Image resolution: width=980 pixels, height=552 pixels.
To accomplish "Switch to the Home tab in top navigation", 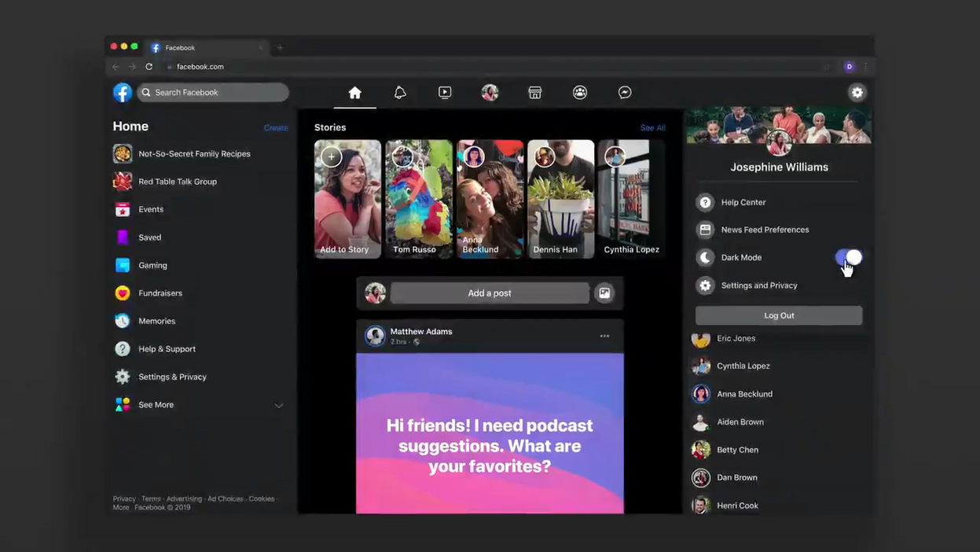I will click(354, 92).
